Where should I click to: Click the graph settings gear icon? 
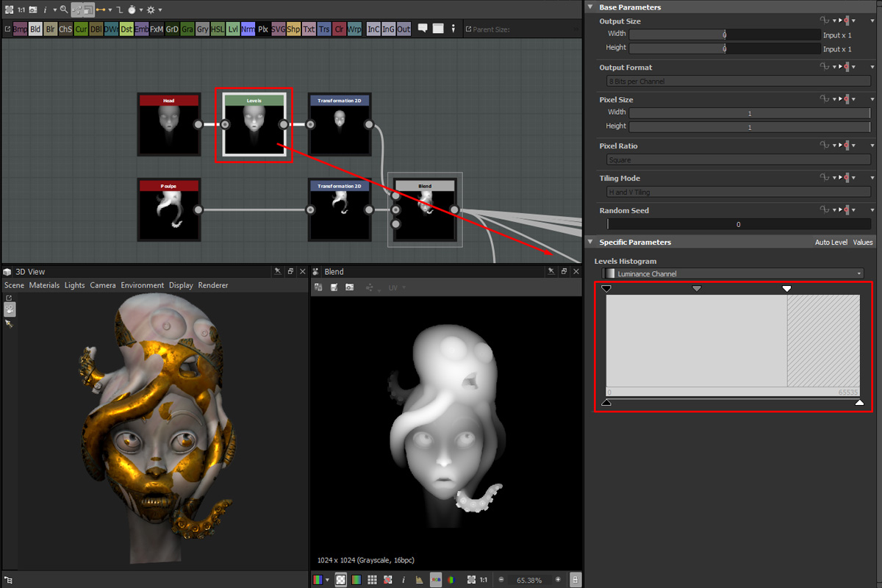151,10
